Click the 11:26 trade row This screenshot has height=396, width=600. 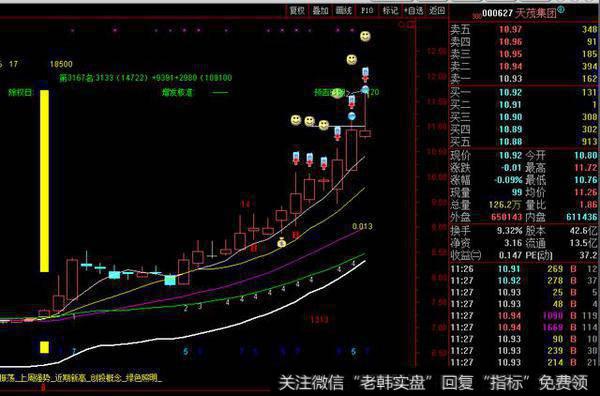524,269
